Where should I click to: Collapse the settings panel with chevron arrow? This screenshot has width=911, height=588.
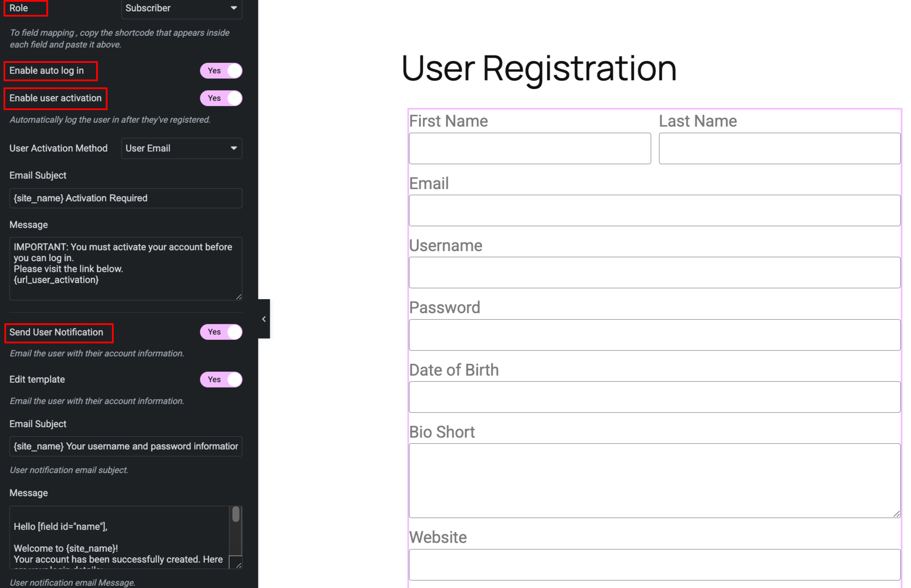tap(264, 319)
